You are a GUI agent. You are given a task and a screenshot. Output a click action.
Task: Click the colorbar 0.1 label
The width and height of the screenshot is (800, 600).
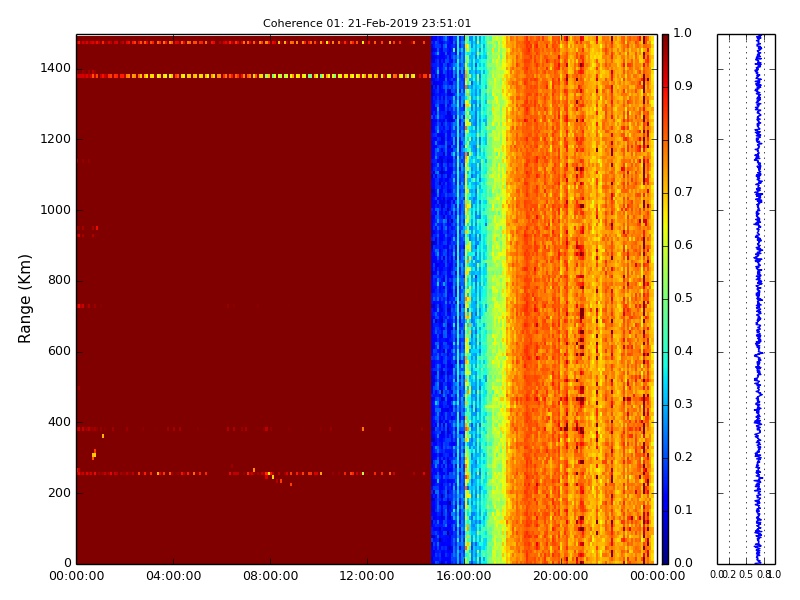(x=683, y=510)
